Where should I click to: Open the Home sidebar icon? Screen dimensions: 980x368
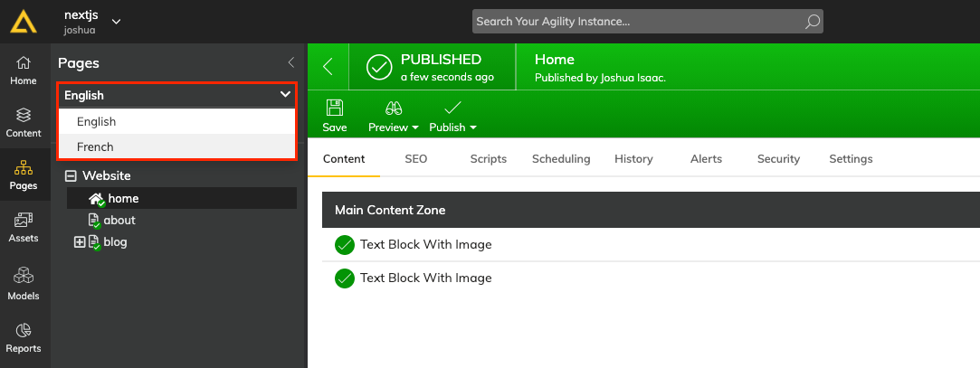pyautogui.click(x=24, y=70)
